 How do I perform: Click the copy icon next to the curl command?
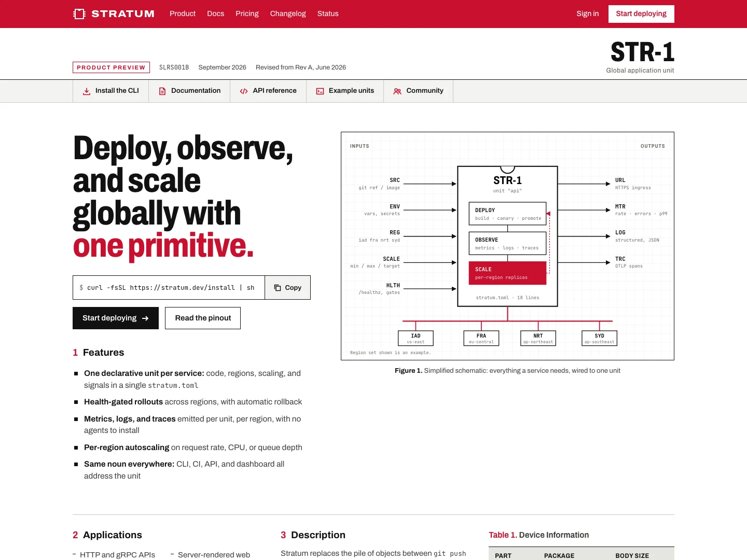tap(278, 288)
